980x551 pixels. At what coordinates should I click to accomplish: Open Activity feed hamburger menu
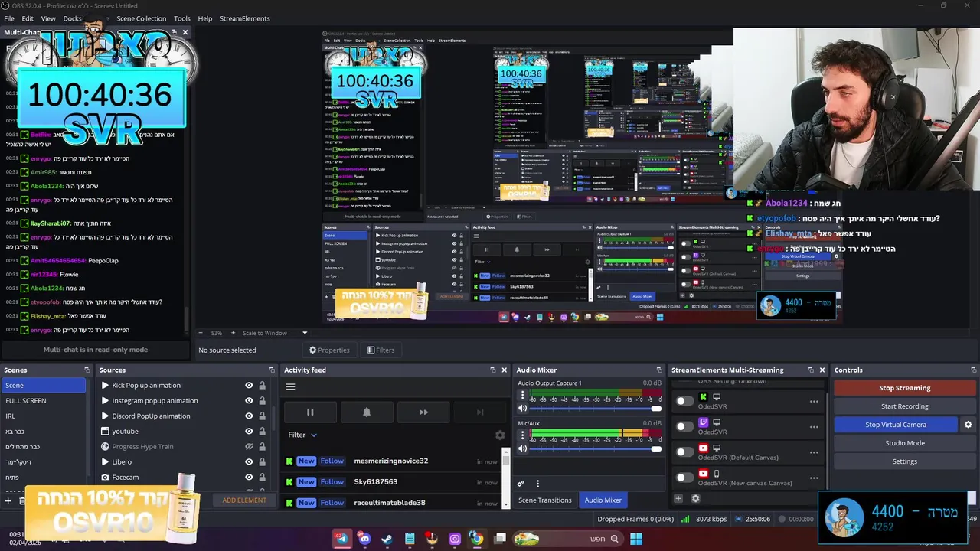pos(290,386)
